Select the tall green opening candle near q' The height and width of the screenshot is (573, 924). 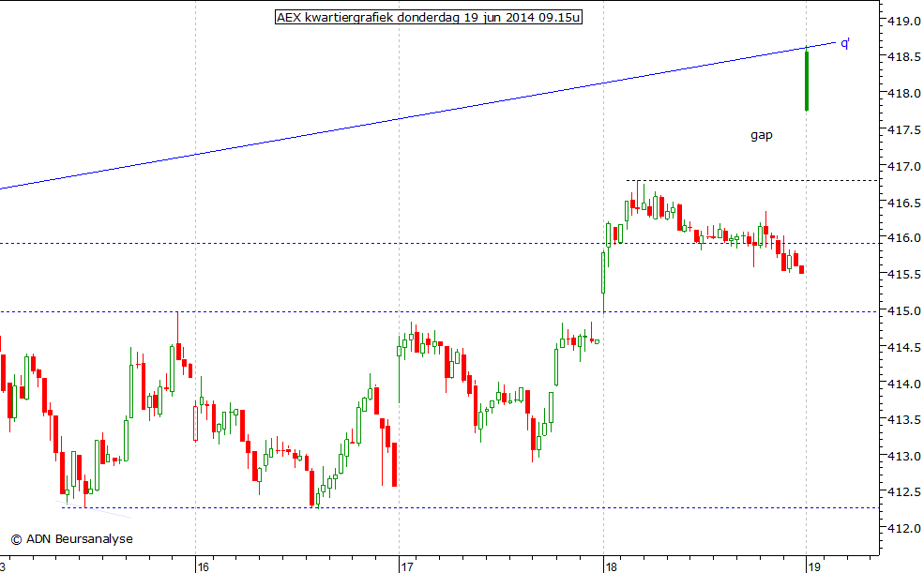tap(806, 80)
